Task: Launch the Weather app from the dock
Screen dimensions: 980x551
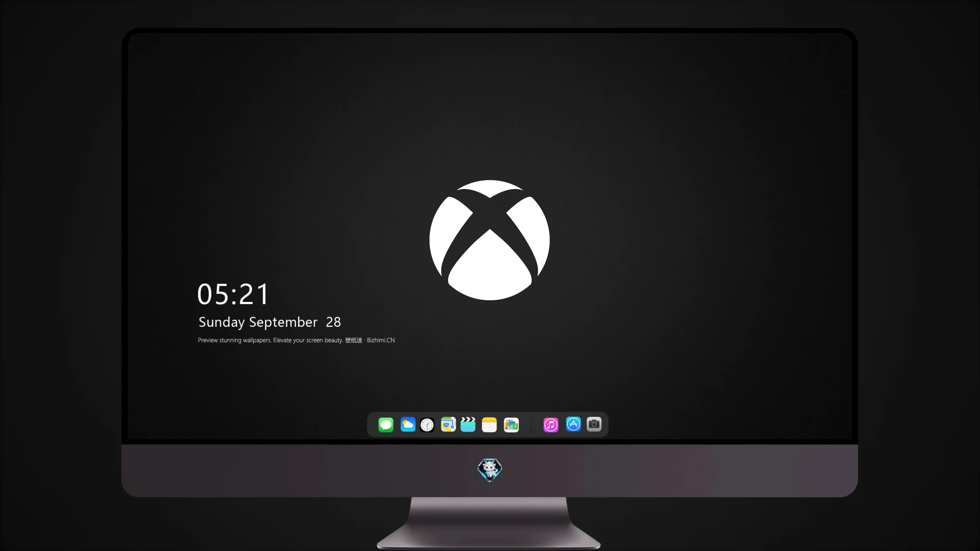Action: (x=408, y=424)
